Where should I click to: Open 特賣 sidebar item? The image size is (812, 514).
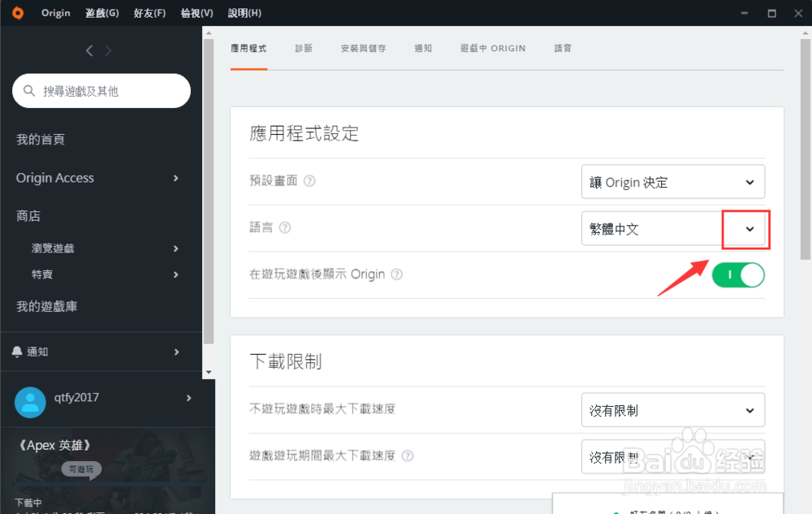click(x=42, y=274)
